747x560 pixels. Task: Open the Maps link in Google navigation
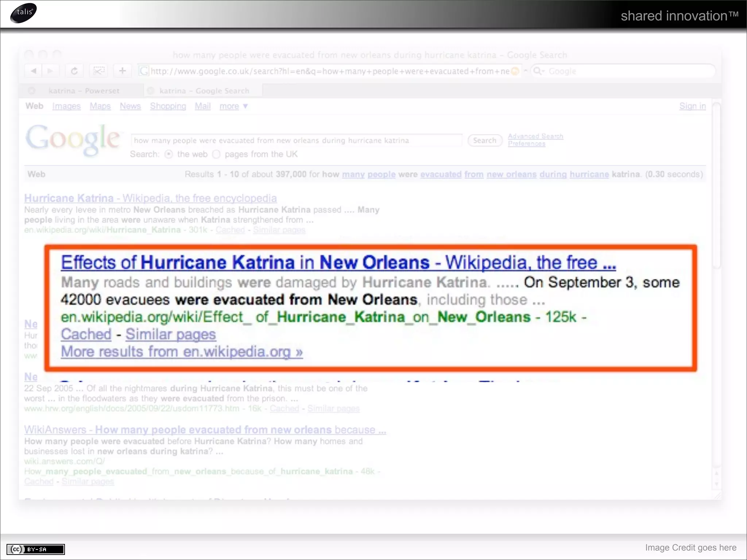[x=100, y=106]
